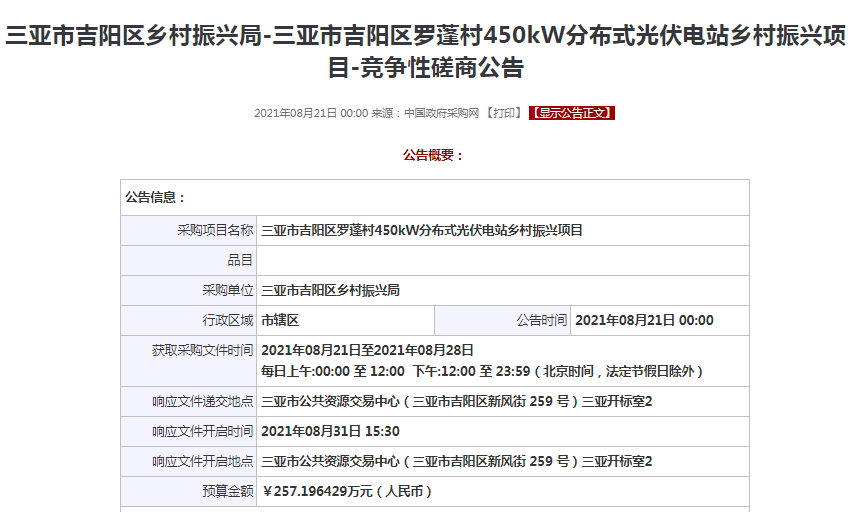Image resolution: width=868 pixels, height=512 pixels.
Task: Click the project name value in the table
Action: [x=421, y=230]
